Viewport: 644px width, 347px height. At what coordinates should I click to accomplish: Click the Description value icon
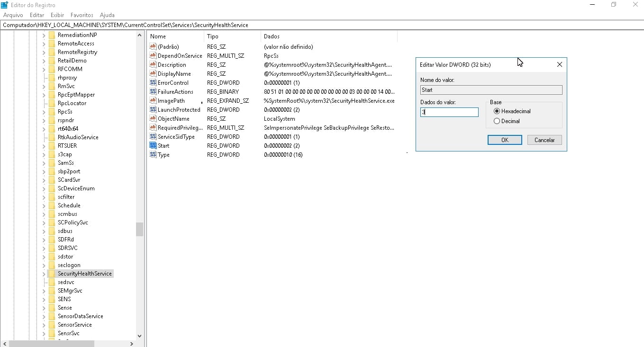[x=153, y=64]
